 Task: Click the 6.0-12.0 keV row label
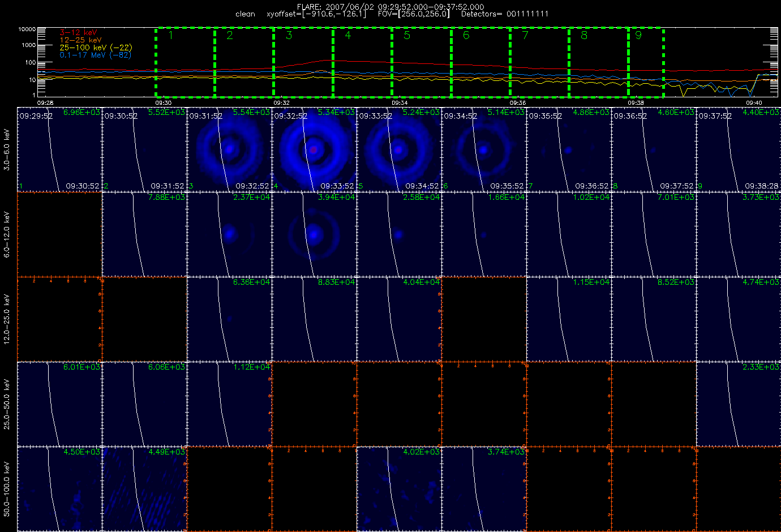click(7, 234)
